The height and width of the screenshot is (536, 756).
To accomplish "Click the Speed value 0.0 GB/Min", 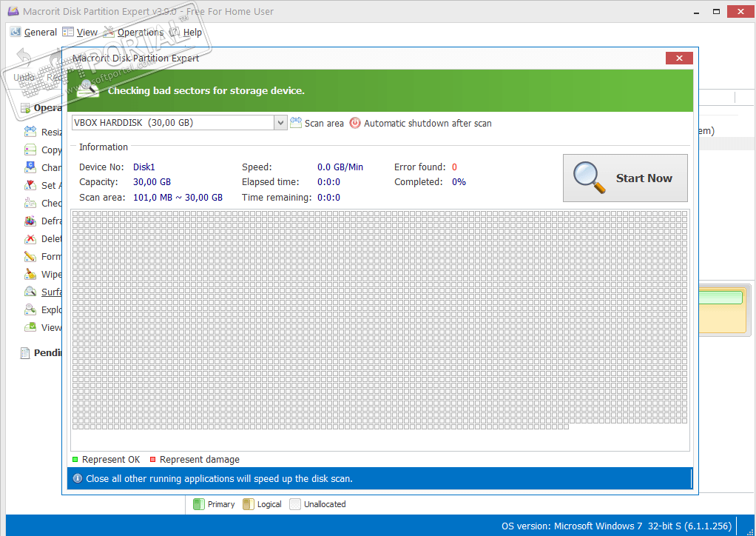I will click(340, 167).
